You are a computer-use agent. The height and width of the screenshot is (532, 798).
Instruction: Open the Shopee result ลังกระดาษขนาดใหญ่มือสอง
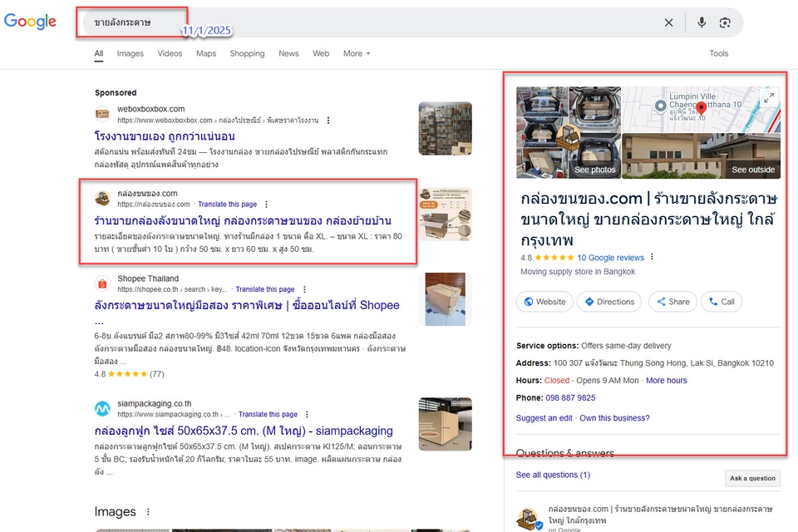[247, 305]
